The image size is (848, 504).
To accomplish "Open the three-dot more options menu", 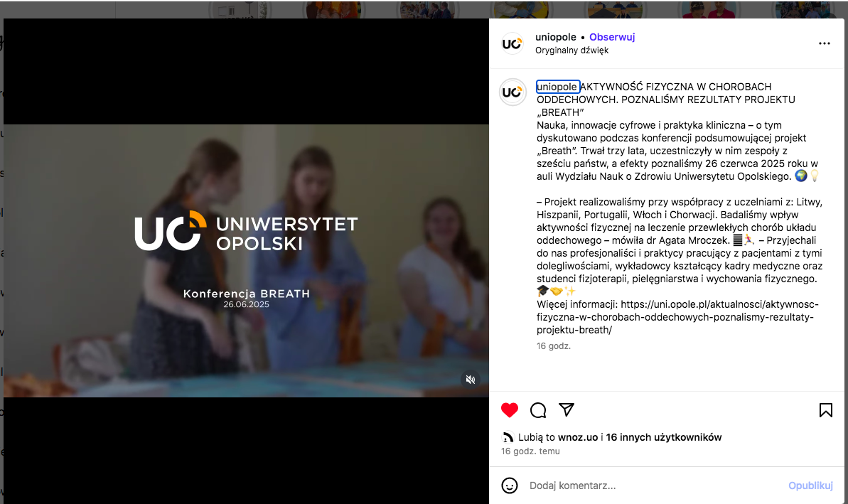I will [x=825, y=43].
